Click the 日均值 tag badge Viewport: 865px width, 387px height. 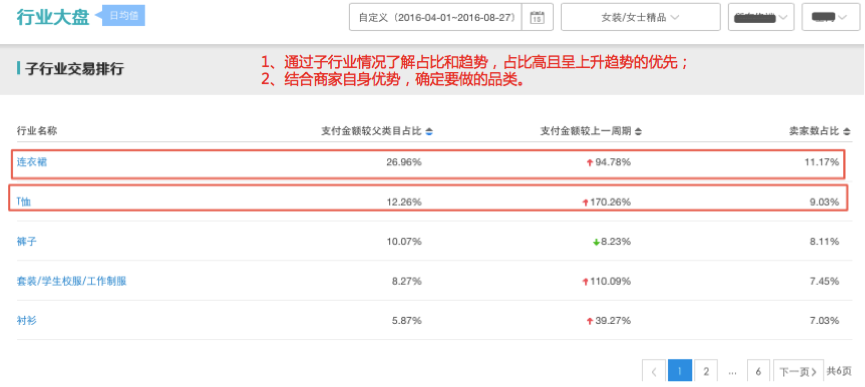pos(124,16)
